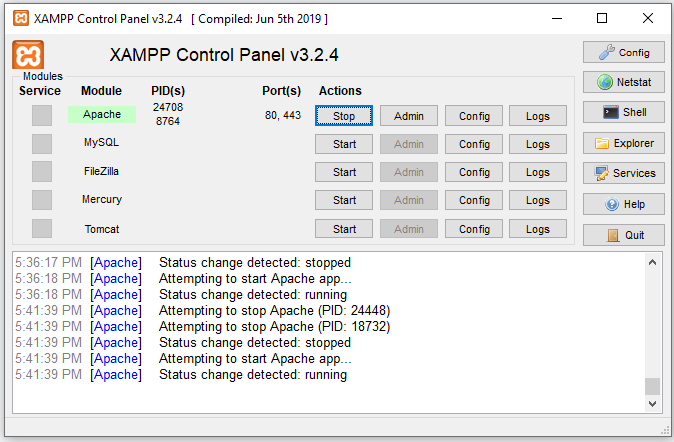
Task: Click the title bar XAMPP icon
Action: coord(21,18)
